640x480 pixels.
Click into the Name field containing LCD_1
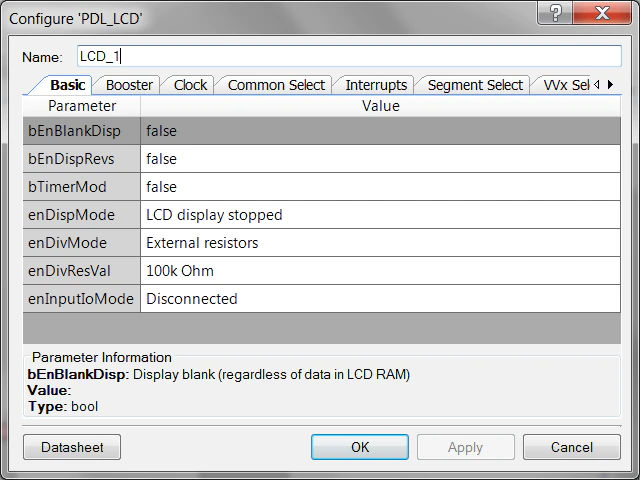tap(348, 56)
